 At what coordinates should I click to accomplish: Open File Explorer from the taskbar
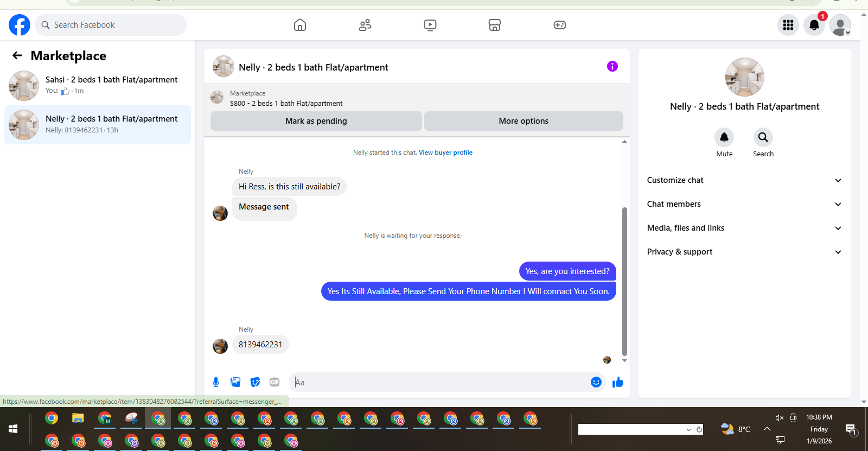(78, 418)
